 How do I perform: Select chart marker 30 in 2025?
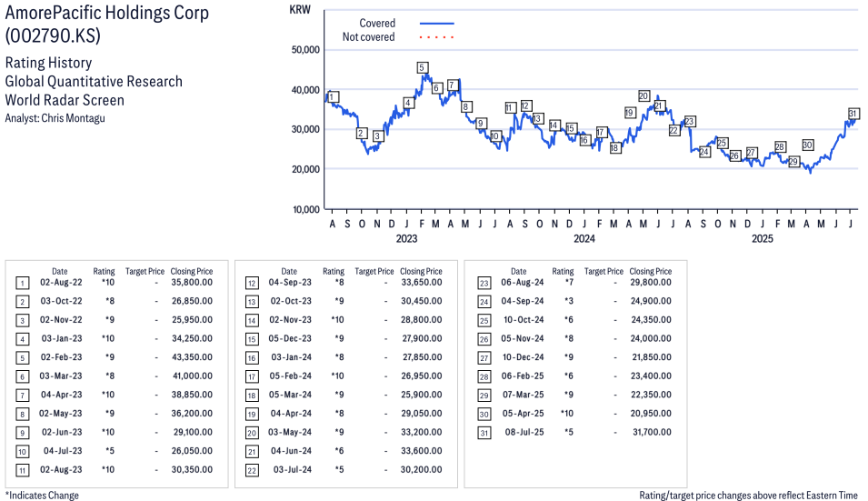point(808,145)
